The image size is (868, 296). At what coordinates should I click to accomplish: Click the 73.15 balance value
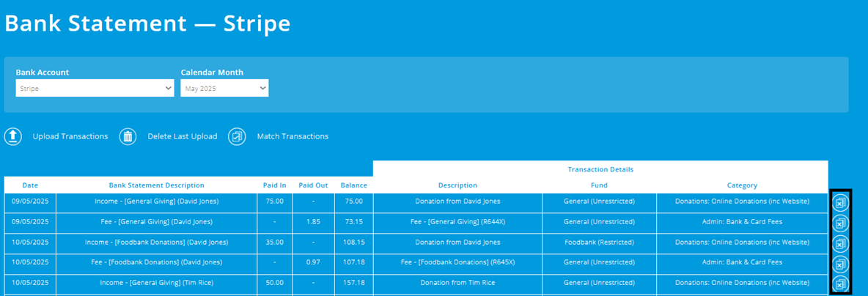pos(354,222)
